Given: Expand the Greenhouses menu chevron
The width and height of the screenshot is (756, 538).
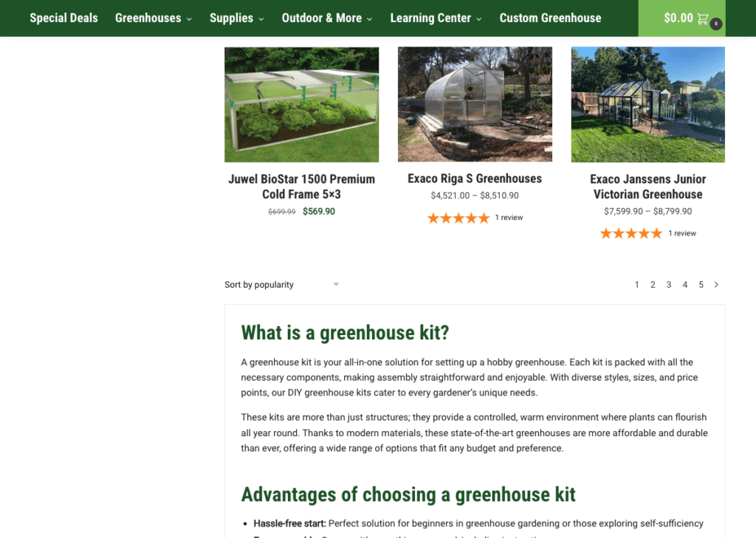Looking at the screenshot, I should (190, 19).
